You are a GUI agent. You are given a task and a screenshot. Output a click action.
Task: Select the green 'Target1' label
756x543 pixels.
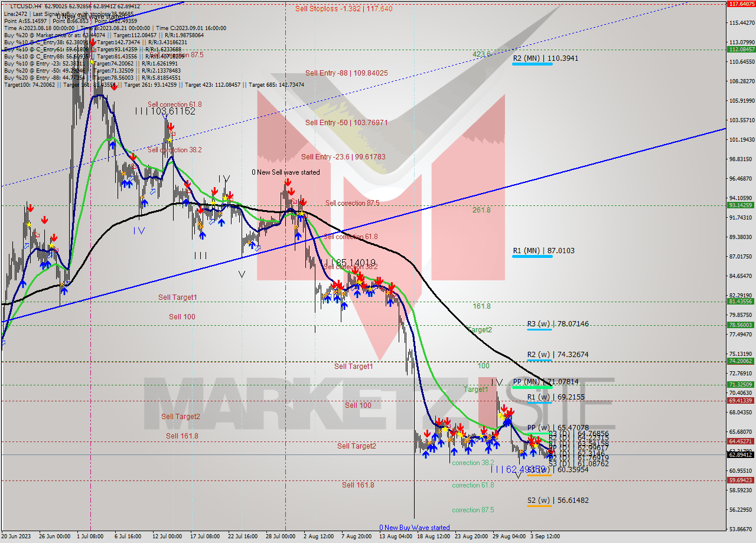point(475,390)
